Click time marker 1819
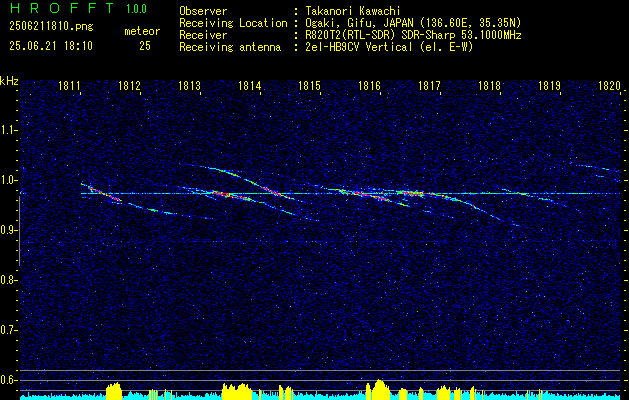Image resolution: width=629 pixels, height=400 pixels. click(550, 86)
